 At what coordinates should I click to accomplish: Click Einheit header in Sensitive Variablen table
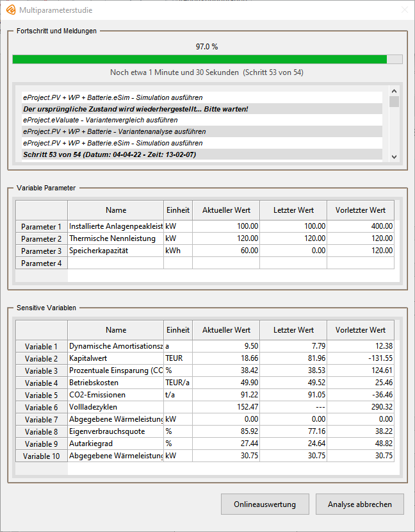178,330
